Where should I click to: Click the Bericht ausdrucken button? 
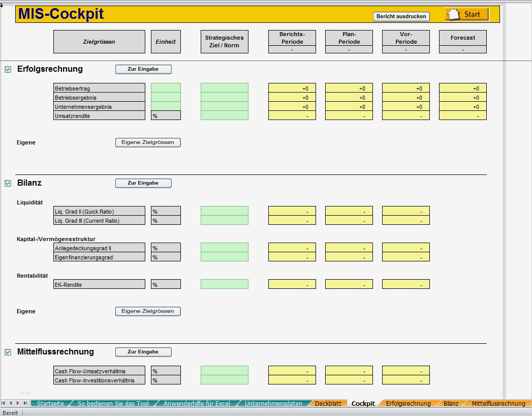(401, 16)
